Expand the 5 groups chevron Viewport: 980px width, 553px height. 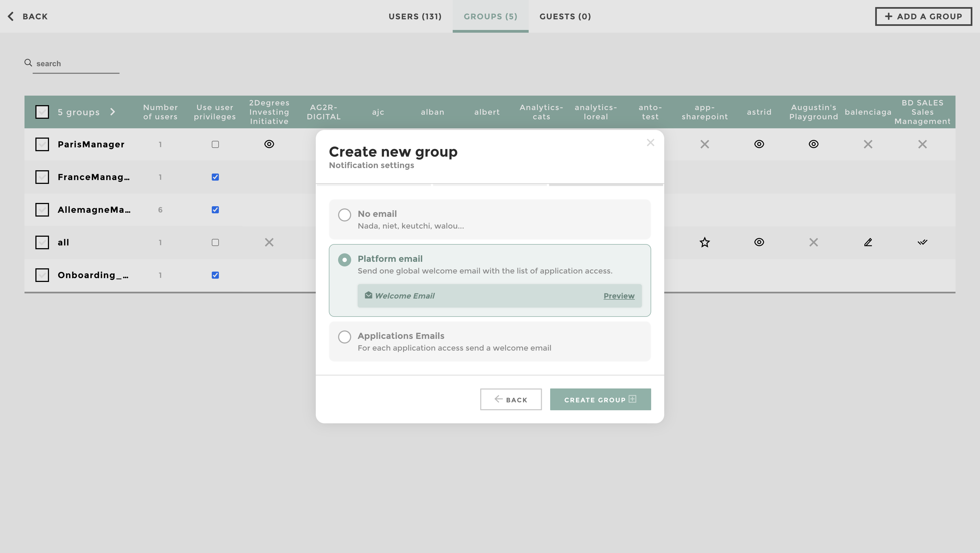pos(113,112)
